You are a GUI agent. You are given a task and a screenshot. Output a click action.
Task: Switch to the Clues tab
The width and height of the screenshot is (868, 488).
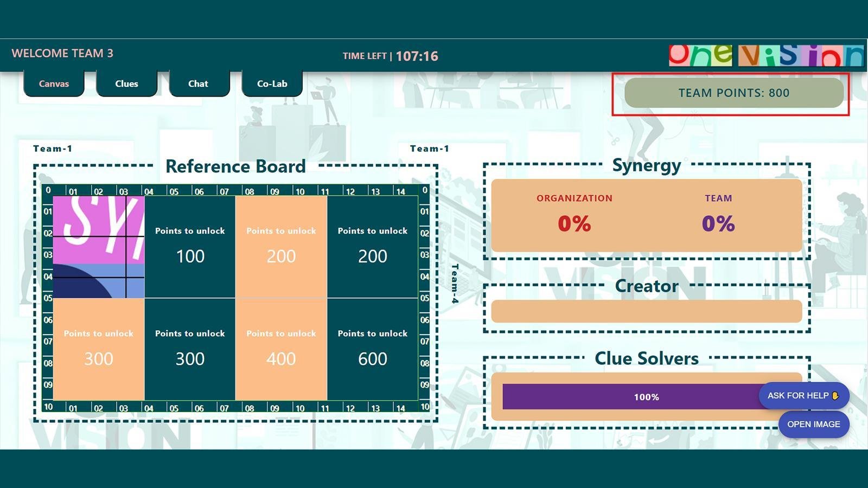126,84
